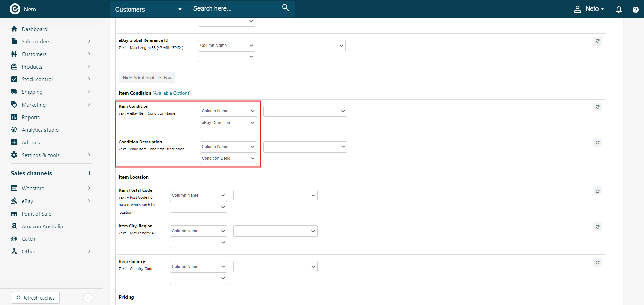Viewport: 644px width, 305px height.
Task: Click the Refresh caches button
Action: (35, 298)
